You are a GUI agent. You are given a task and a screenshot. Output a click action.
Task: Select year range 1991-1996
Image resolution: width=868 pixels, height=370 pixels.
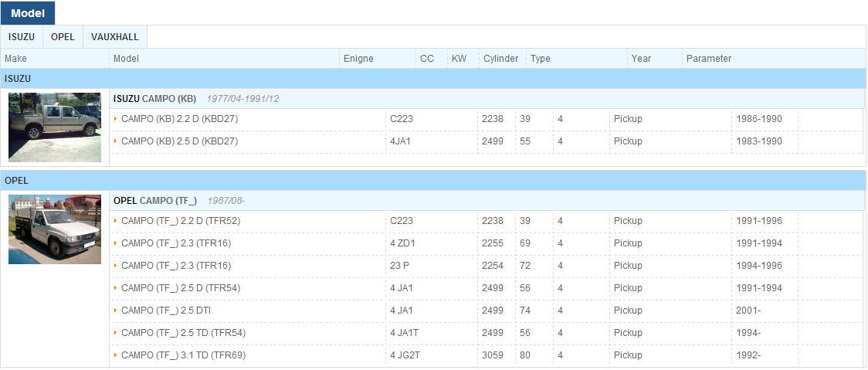click(x=759, y=220)
